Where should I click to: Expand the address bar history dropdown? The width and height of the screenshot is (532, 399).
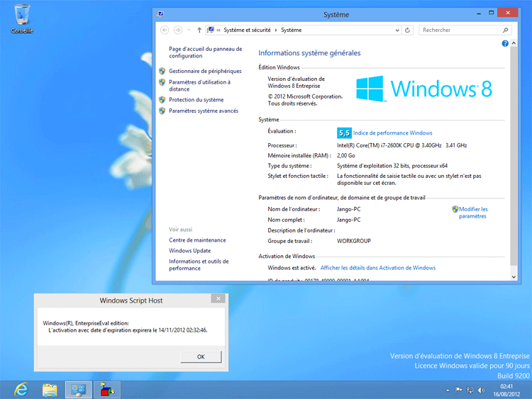point(397,30)
